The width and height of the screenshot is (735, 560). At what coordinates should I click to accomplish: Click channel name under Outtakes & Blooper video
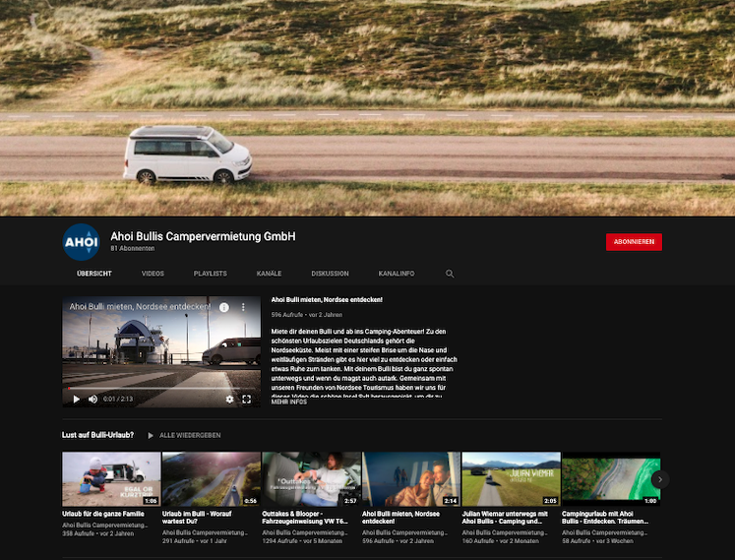click(305, 532)
